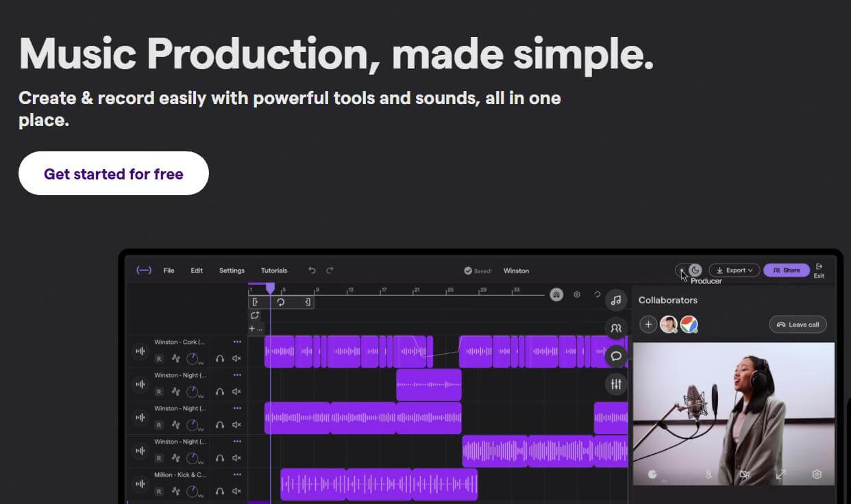Redo the last action

coord(330,270)
